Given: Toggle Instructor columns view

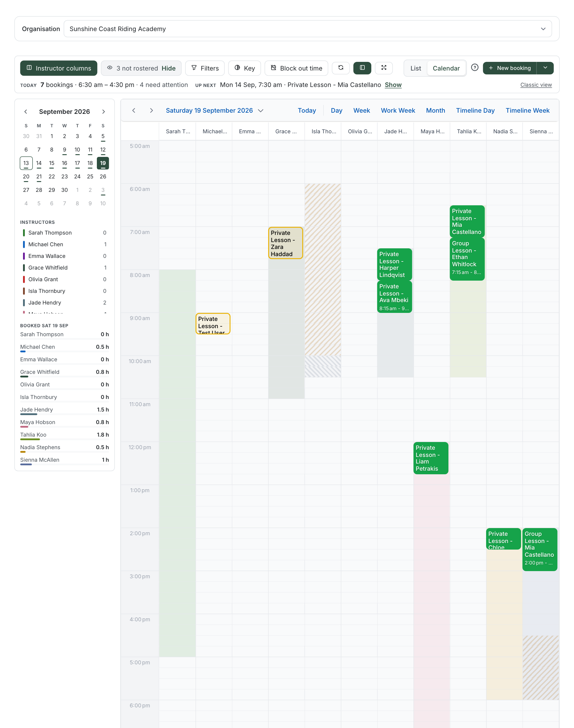Looking at the screenshot, I should point(59,68).
